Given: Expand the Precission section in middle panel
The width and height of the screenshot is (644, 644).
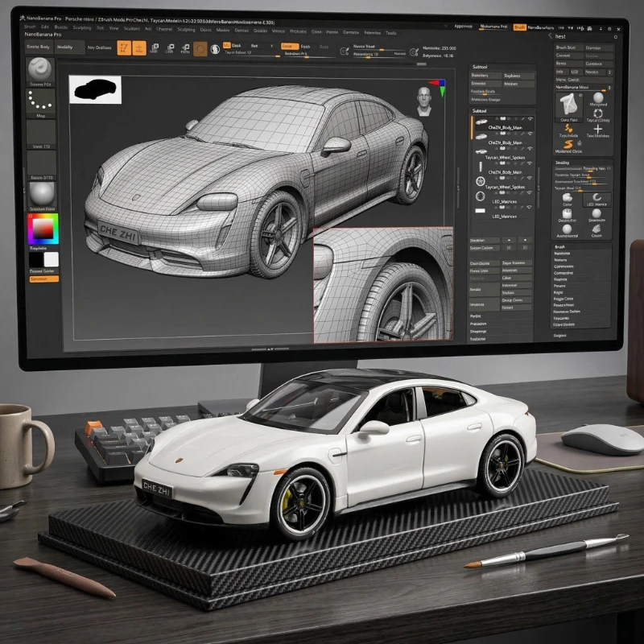Looking at the screenshot, I should [478, 324].
